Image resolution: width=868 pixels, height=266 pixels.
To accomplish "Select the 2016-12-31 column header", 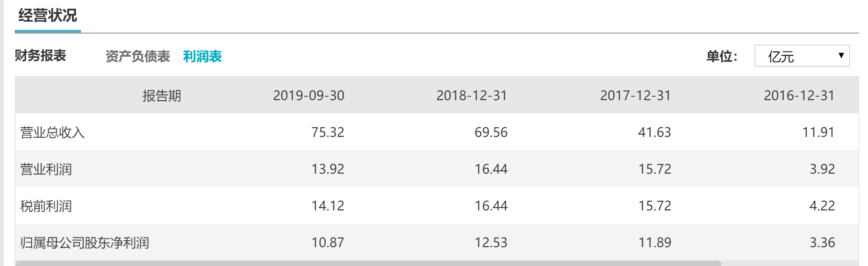I will [799, 96].
